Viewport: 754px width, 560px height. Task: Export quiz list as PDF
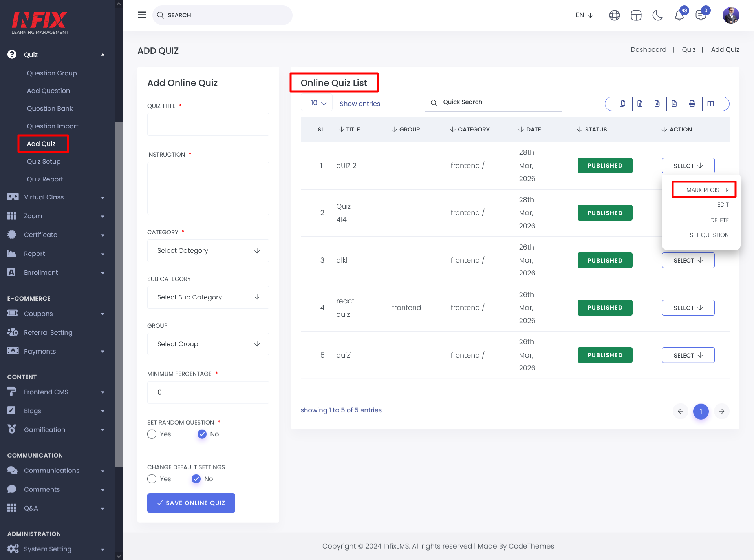point(674,104)
